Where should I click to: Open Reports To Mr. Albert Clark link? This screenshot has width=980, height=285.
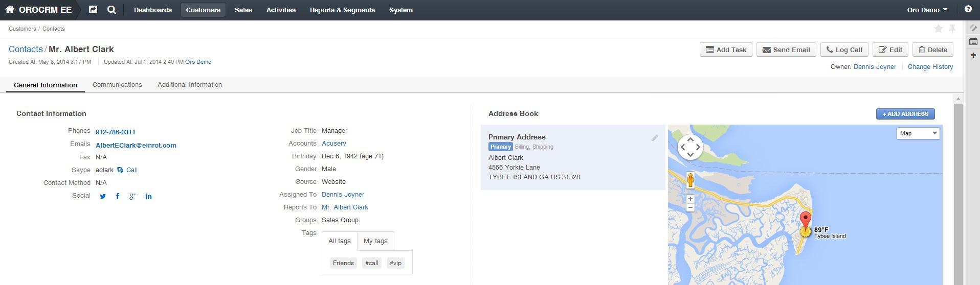pos(345,207)
